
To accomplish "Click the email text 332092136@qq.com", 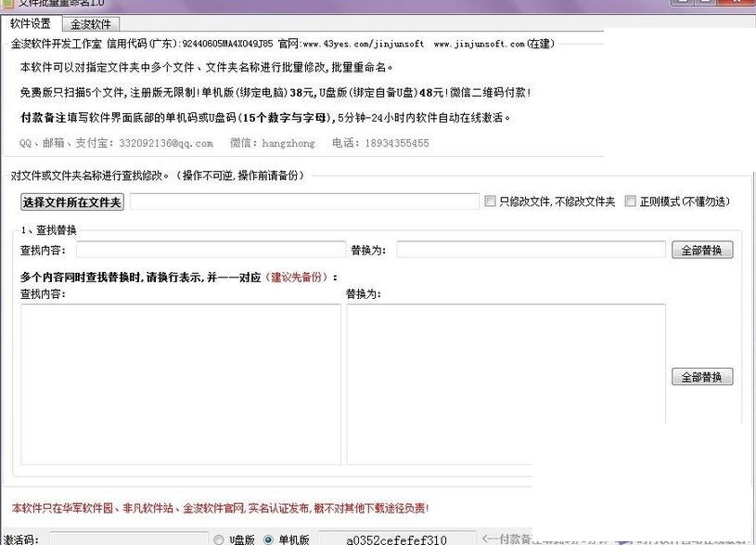I will tap(166, 143).
